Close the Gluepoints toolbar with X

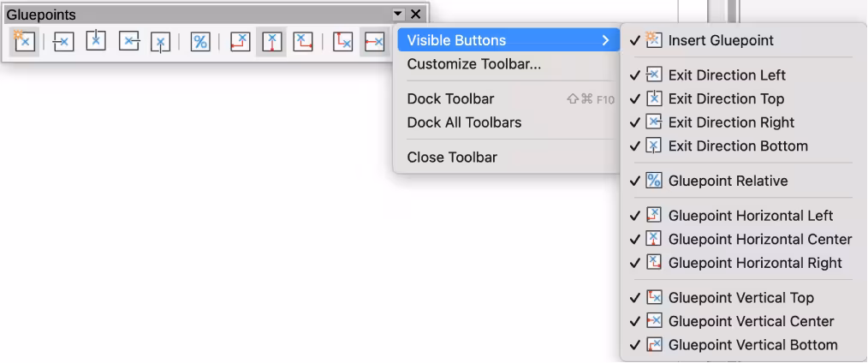(416, 15)
